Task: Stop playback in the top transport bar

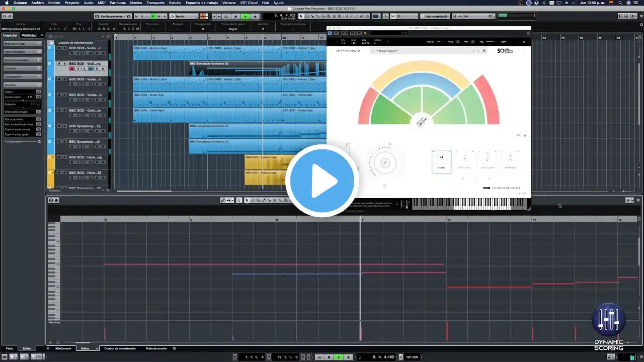Action: point(235,17)
